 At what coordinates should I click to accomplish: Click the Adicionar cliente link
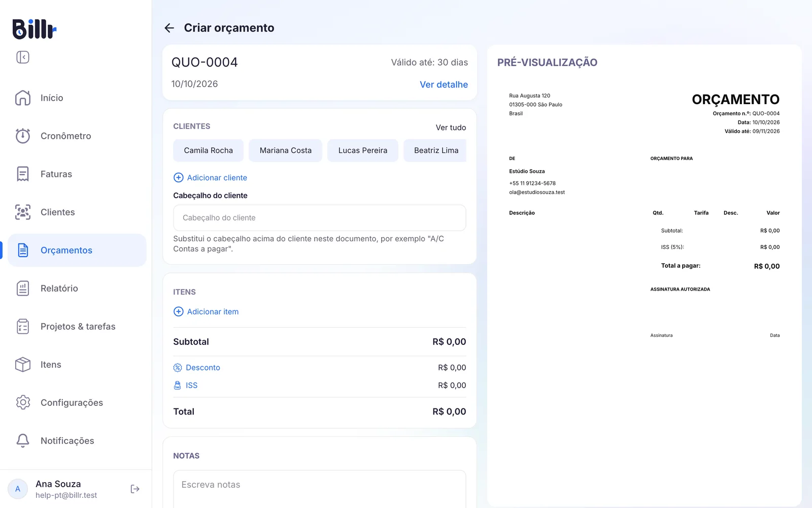click(x=217, y=178)
